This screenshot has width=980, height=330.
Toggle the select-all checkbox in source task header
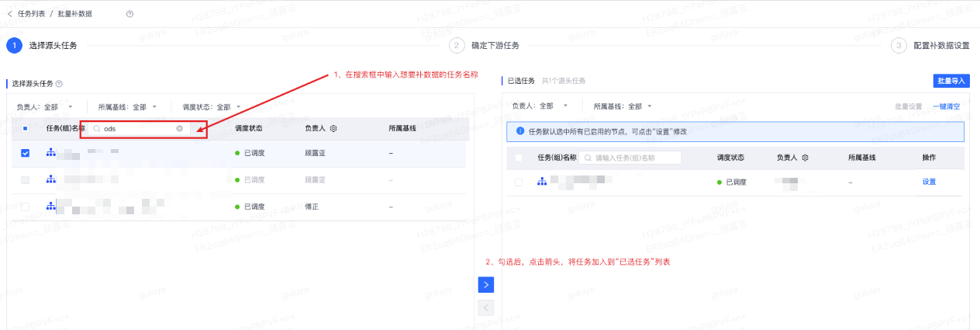[x=26, y=129]
